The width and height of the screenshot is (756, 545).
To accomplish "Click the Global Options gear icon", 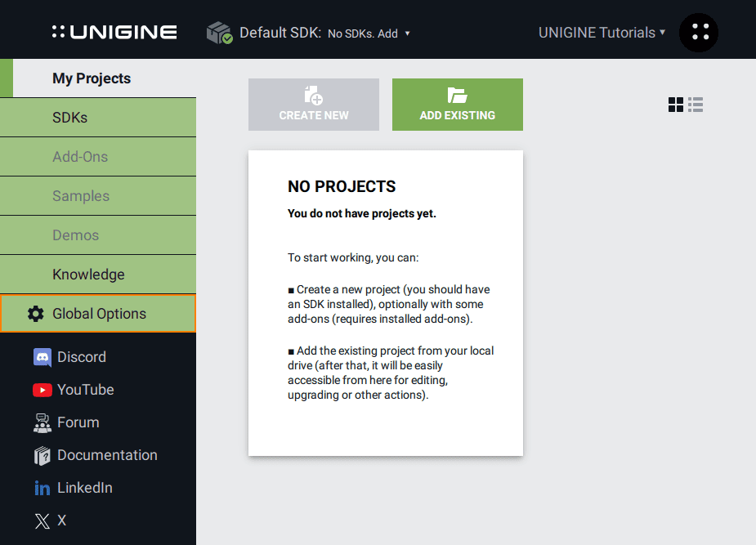I will click(34, 313).
